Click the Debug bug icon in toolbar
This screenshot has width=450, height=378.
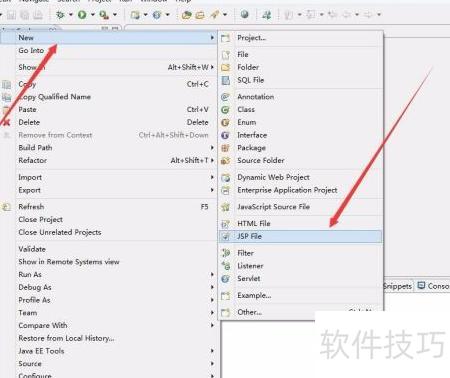point(60,15)
